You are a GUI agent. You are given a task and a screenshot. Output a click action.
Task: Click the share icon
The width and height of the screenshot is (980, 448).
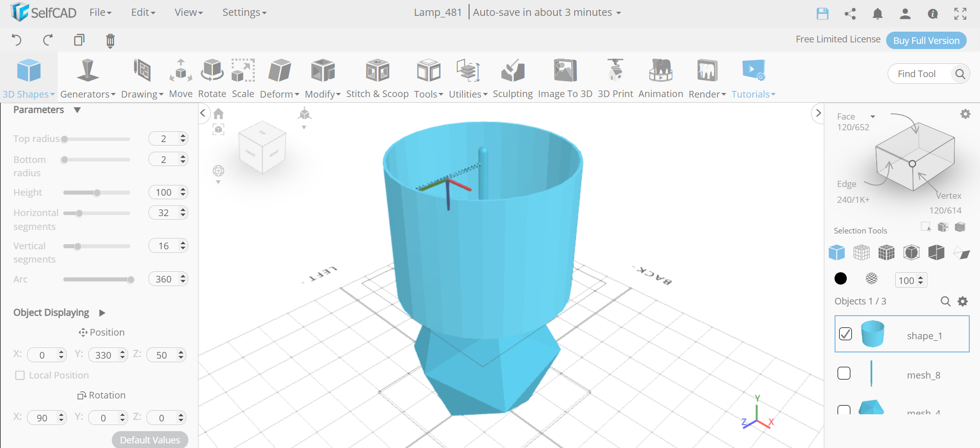pyautogui.click(x=850, y=14)
